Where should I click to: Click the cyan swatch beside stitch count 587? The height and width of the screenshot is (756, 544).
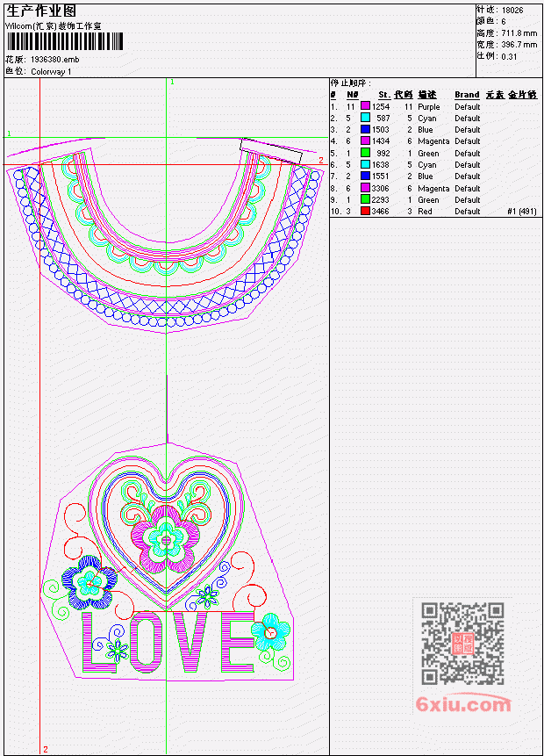tap(365, 118)
